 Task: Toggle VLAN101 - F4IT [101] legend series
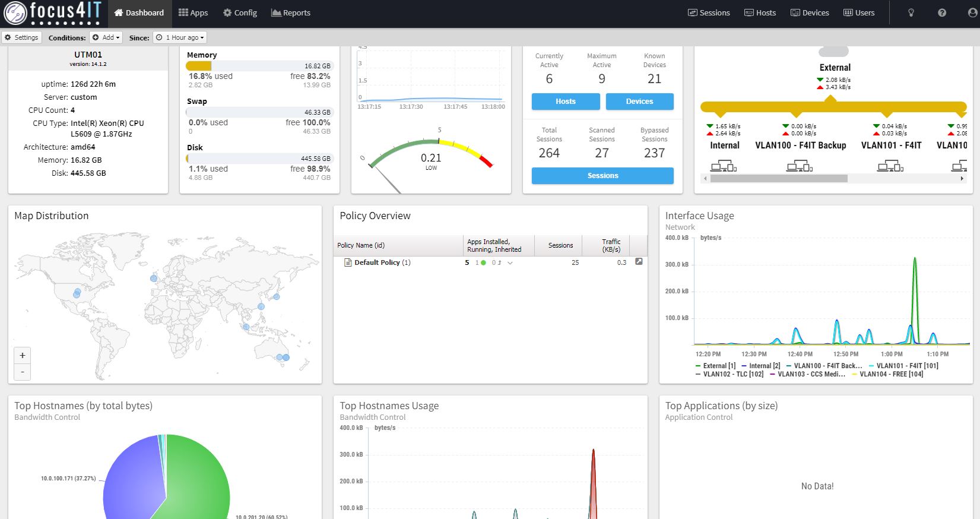903,366
